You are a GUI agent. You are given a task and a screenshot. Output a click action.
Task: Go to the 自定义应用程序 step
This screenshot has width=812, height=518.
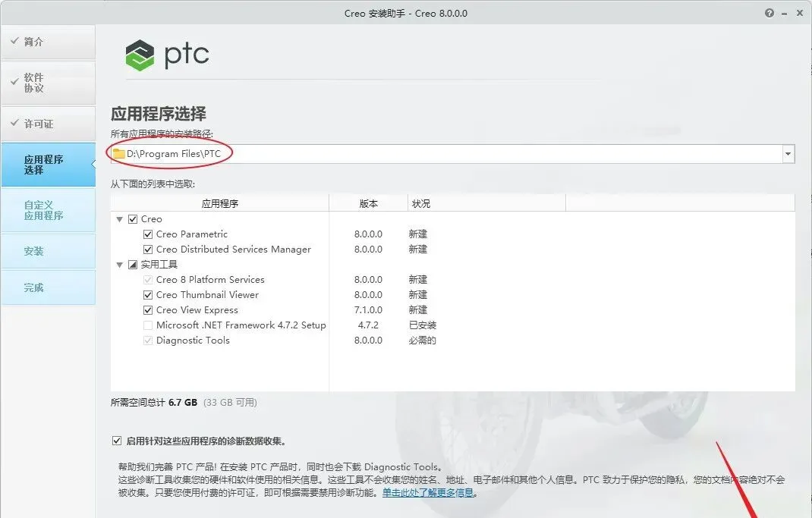[x=48, y=210]
